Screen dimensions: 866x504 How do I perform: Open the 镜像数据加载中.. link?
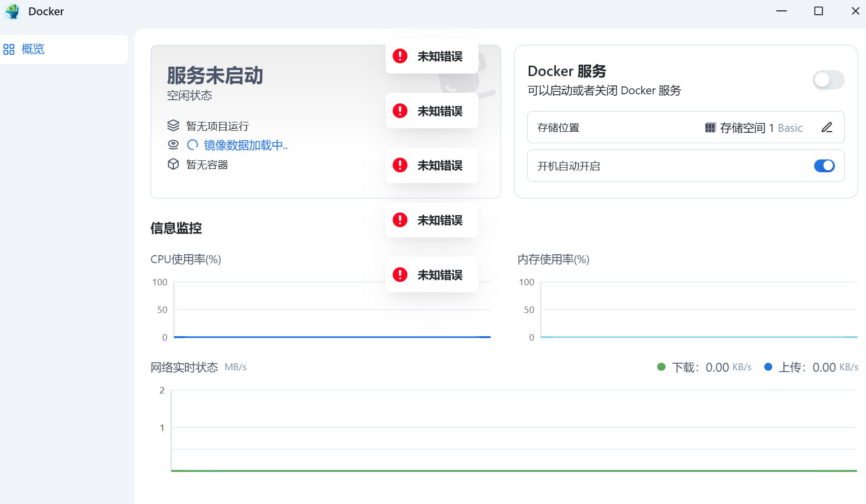(x=246, y=145)
